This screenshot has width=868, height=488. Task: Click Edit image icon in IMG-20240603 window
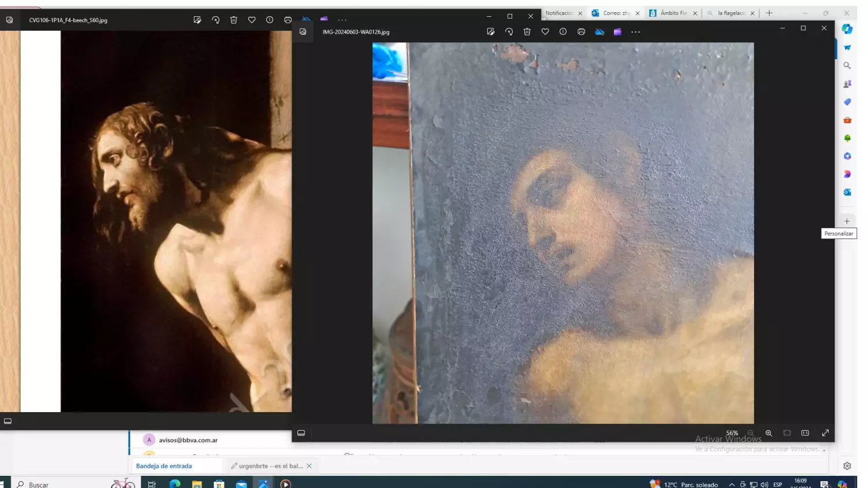click(491, 32)
